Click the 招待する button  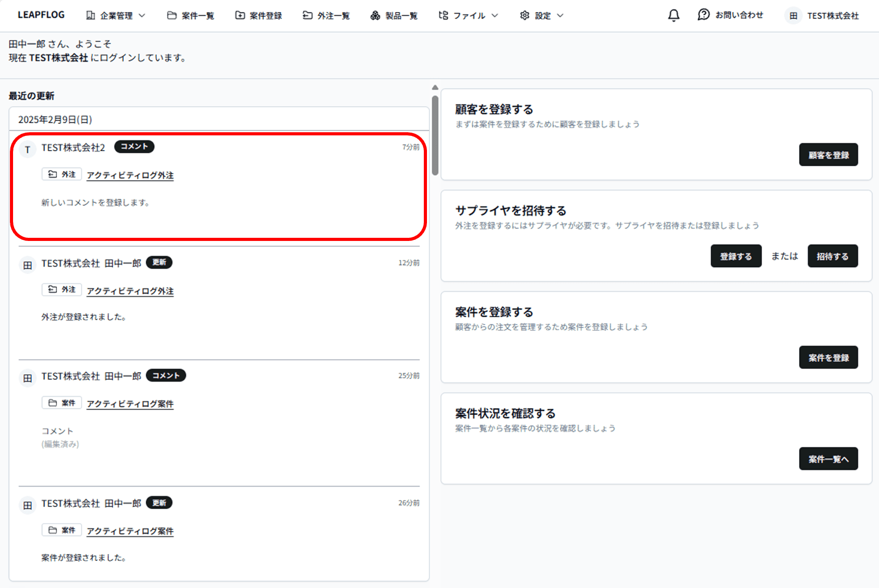pos(832,256)
